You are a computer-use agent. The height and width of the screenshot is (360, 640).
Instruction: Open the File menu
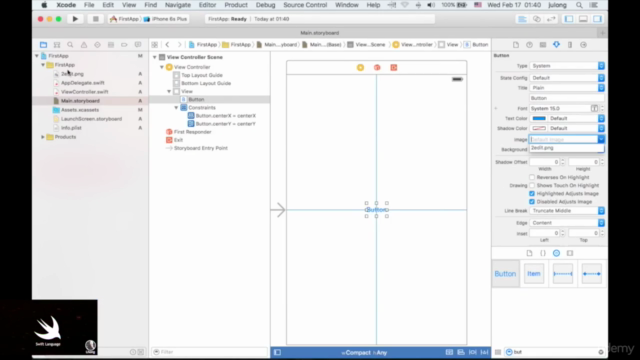[89, 5]
